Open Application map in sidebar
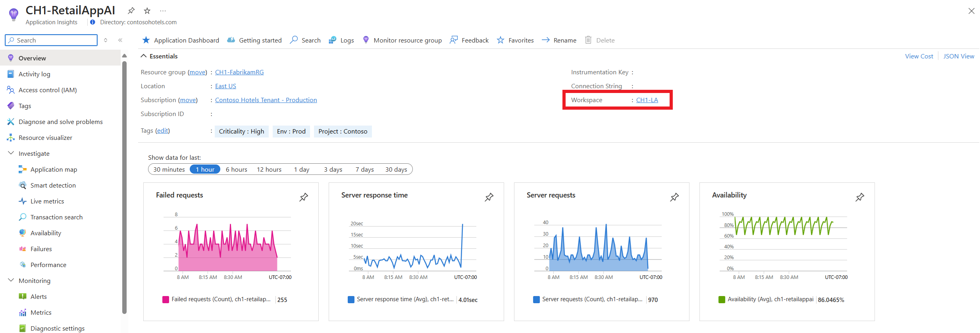 [54, 169]
